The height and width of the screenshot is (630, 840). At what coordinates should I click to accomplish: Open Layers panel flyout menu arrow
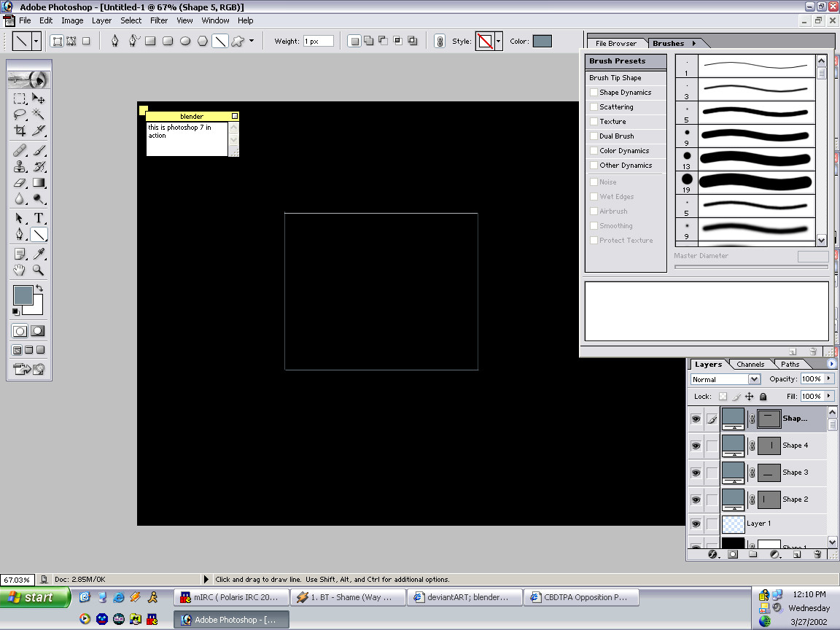(x=831, y=364)
